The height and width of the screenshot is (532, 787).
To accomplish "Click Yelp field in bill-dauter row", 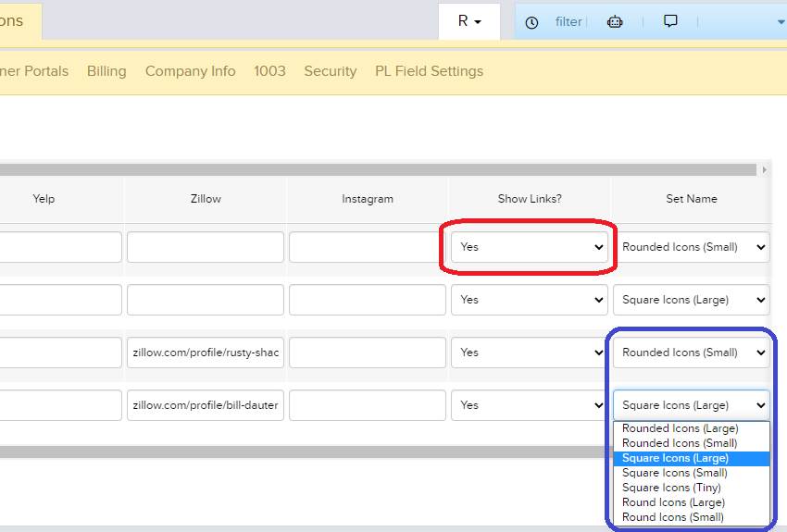I will pos(60,405).
